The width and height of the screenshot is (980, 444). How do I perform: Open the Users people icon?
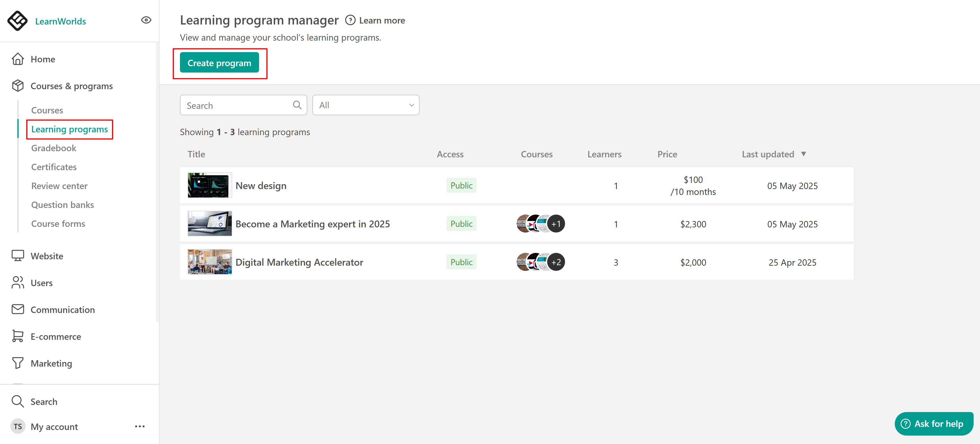tap(18, 283)
